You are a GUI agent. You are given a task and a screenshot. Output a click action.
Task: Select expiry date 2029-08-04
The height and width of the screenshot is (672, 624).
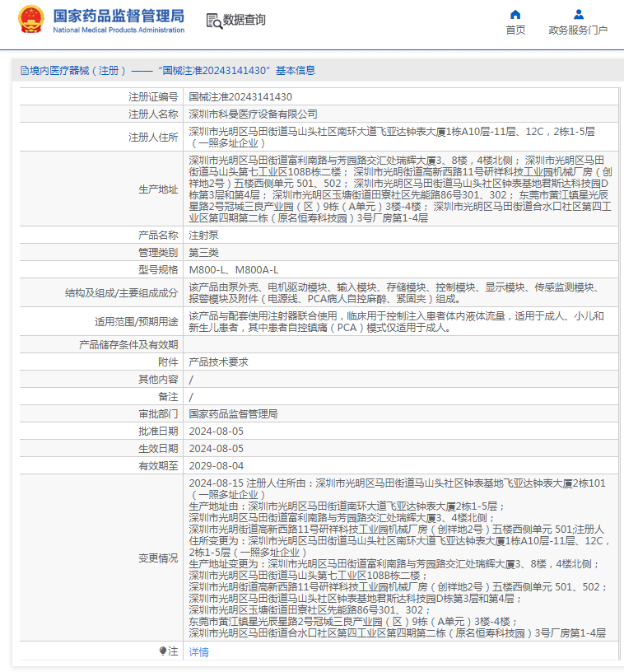[x=217, y=466]
